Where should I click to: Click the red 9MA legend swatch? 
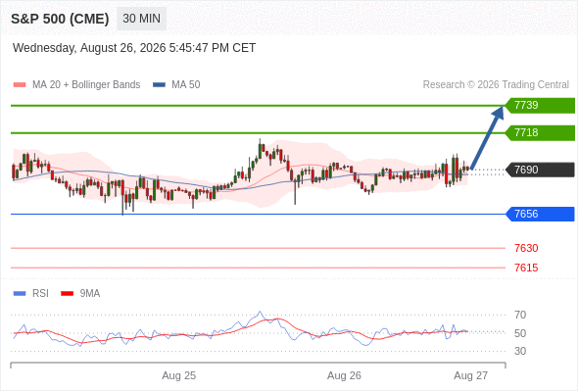click(67, 294)
